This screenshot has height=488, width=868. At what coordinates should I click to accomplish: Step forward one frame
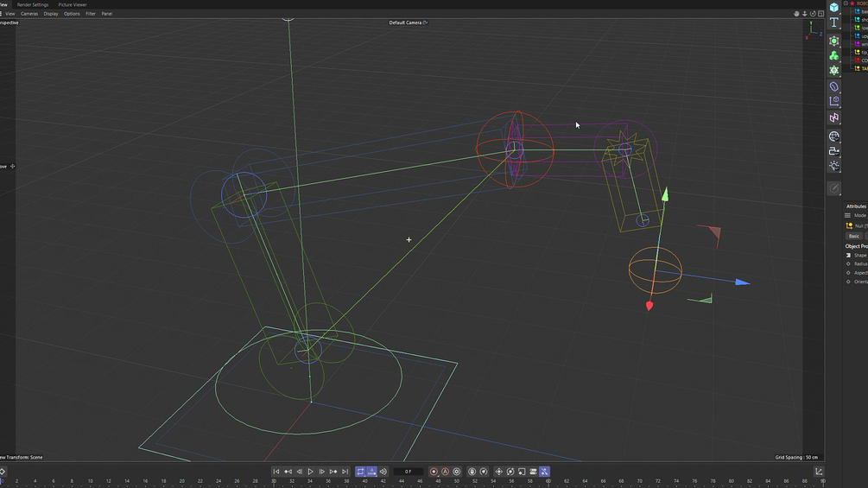(322, 472)
